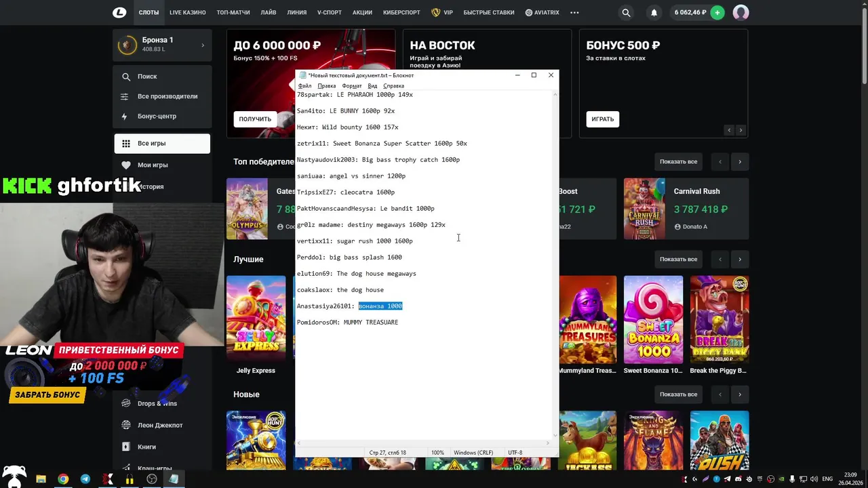868x488 pixels.
Task: Click Показать все in Лучшие row
Action: tap(678, 259)
